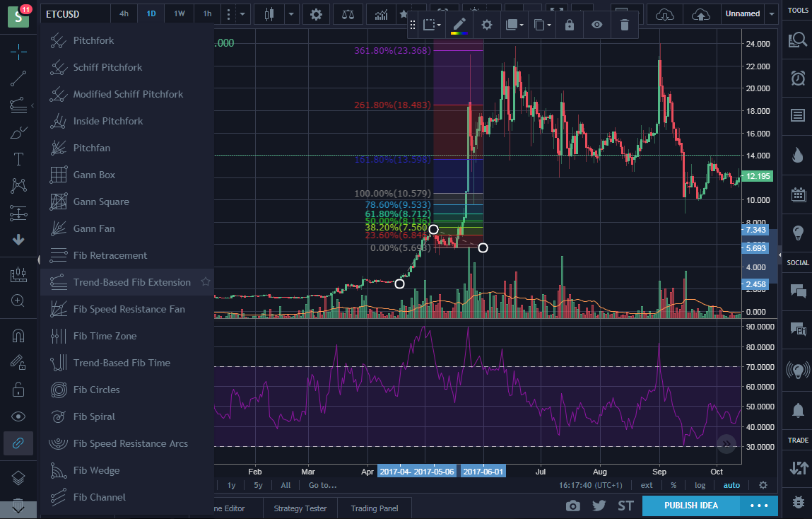The height and width of the screenshot is (519, 812).
Task: Hide the selected drawing with eye icon
Action: pyautogui.click(x=596, y=25)
